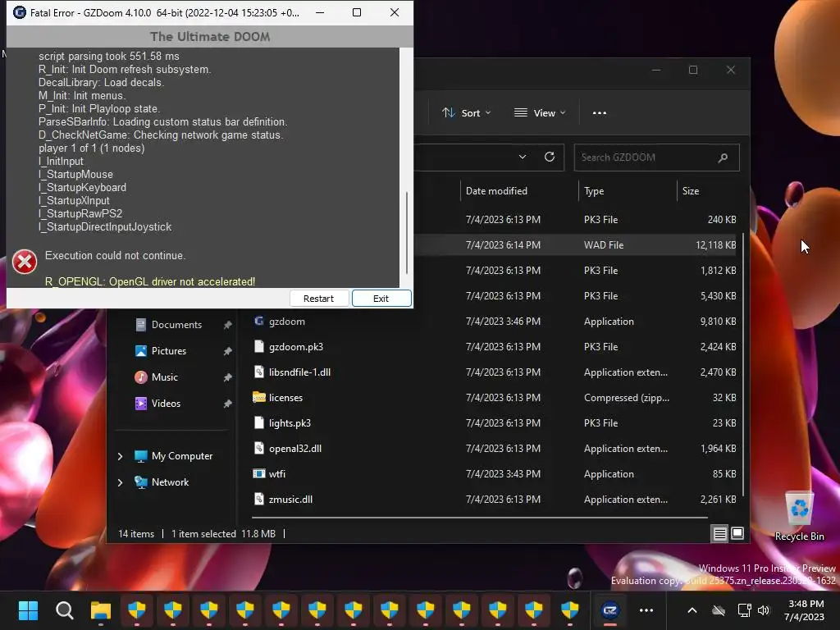Viewport: 840px width, 630px height.
Task: Click Exit in the GZDoom fatal error dialog
Action: click(381, 299)
